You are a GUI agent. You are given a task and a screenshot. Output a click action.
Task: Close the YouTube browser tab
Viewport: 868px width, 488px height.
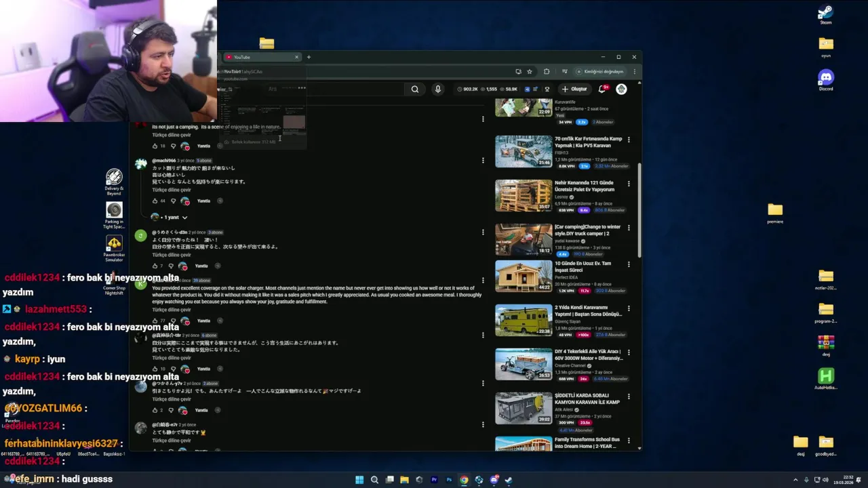[x=296, y=57]
